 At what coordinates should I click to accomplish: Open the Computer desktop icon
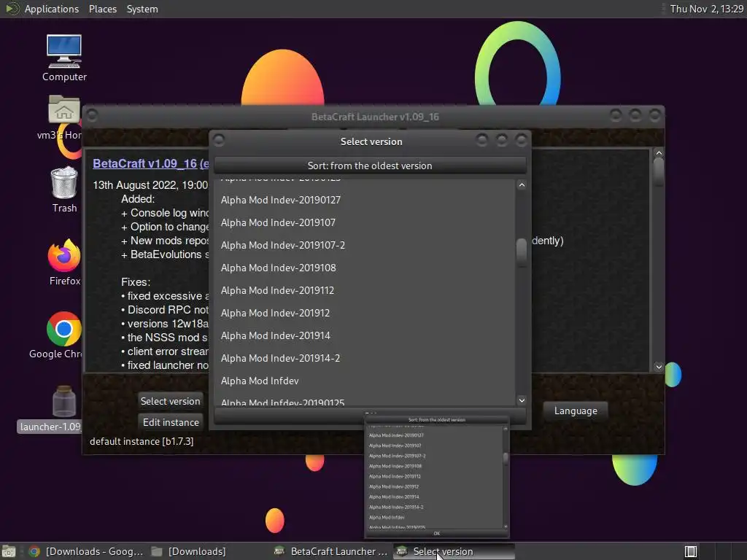pyautogui.click(x=64, y=58)
